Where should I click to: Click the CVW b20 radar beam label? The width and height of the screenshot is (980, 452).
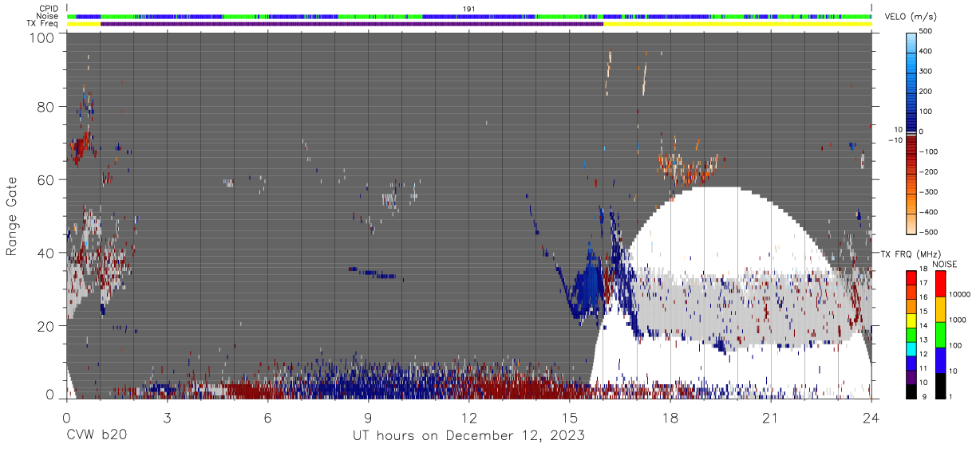click(x=97, y=436)
